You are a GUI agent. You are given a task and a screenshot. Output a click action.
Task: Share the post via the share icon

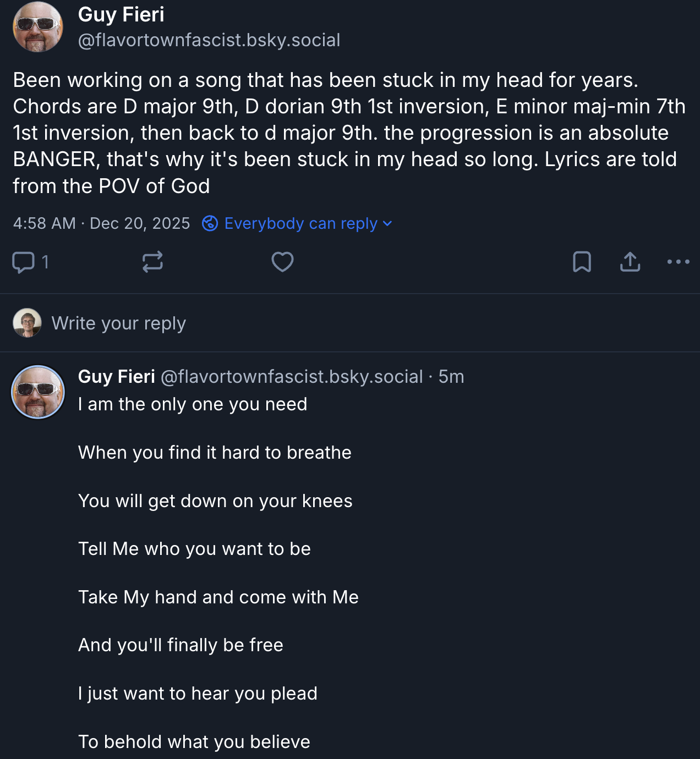tap(630, 262)
